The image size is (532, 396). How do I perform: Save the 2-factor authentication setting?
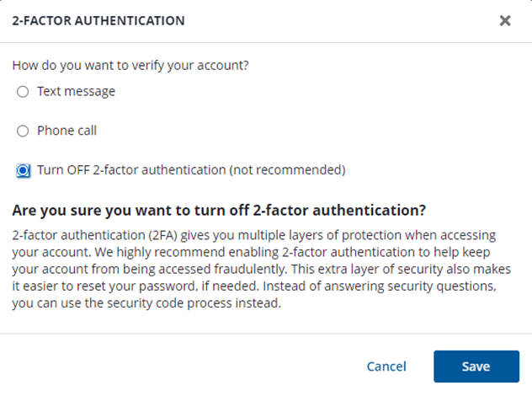[x=476, y=367]
